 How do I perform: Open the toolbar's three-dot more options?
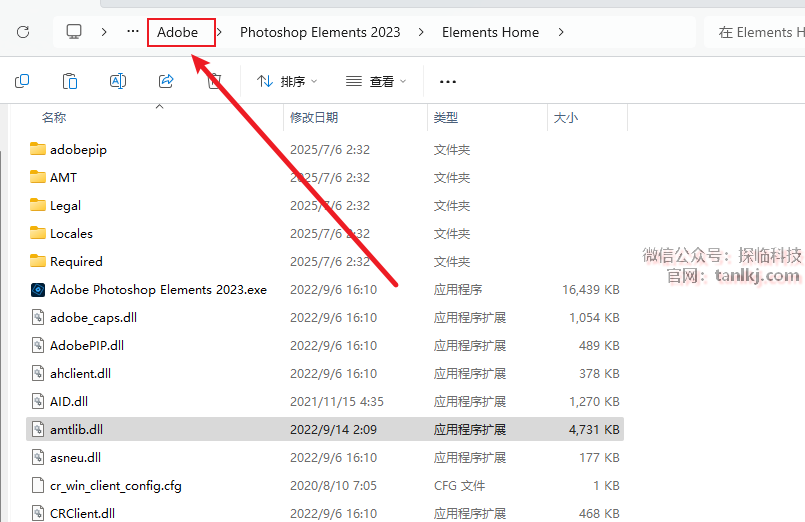pos(447,82)
